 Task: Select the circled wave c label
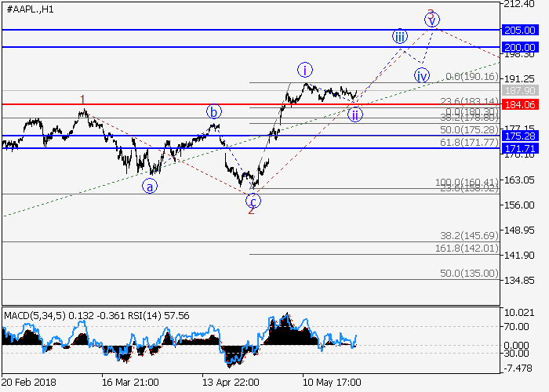click(253, 200)
